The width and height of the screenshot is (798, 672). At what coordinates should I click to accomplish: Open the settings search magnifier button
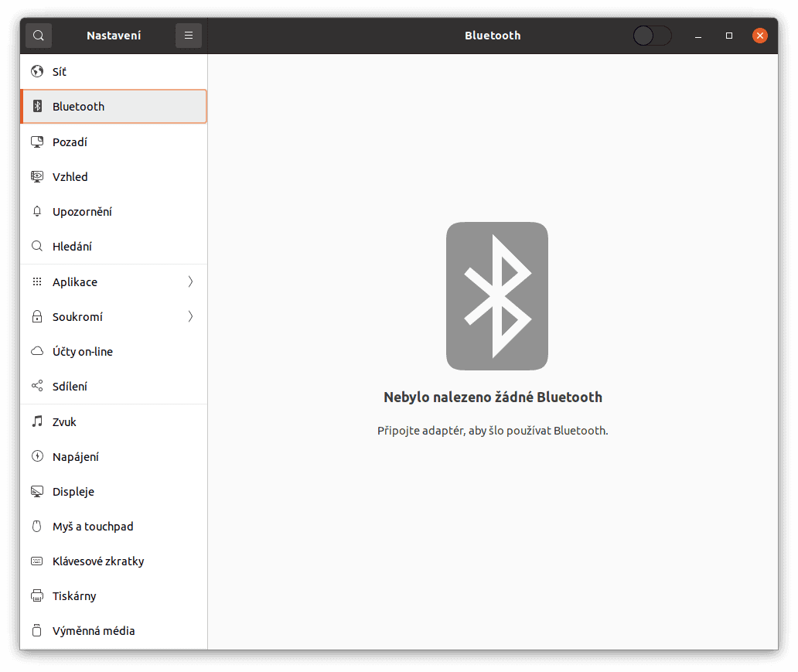click(39, 36)
